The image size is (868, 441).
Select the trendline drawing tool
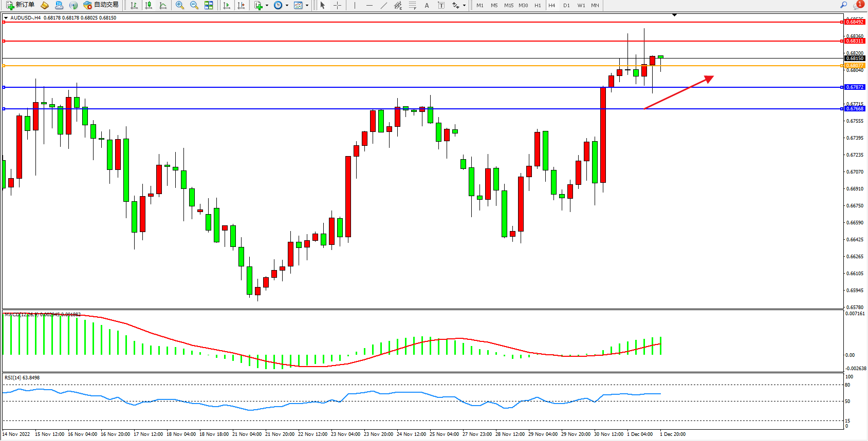384,5
